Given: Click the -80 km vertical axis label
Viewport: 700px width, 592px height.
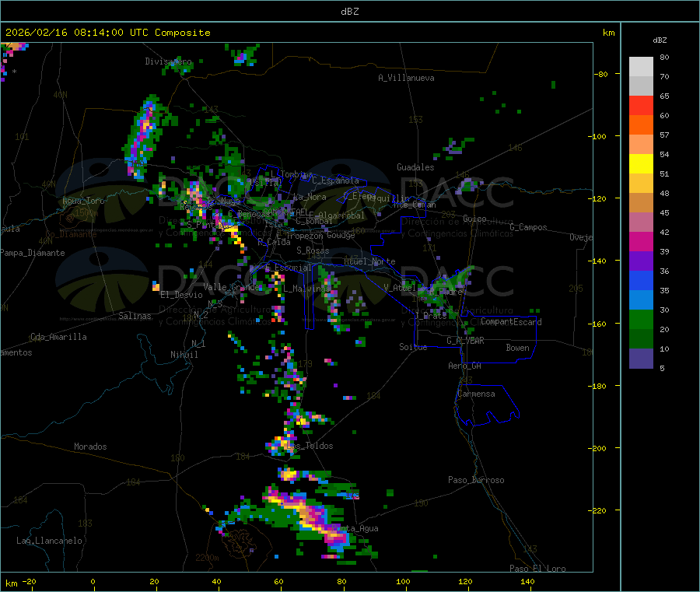Looking at the screenshot, I should click(x=600, y=74).
